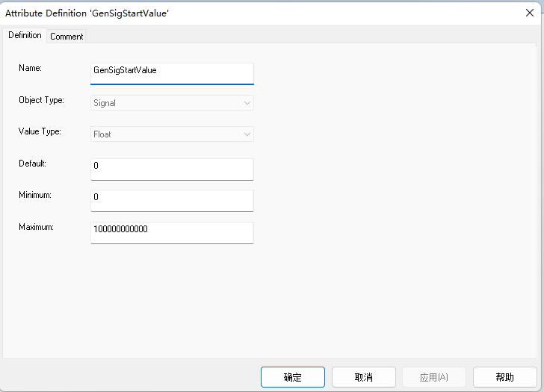544x392 pixels.
Task: Click the 'Default:' label
Action: (32, 164)
